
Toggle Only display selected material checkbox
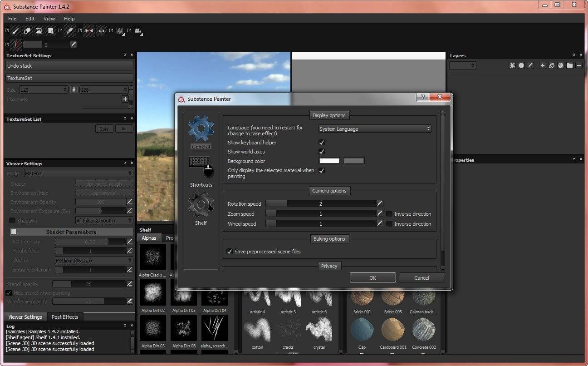pos(322,171)
